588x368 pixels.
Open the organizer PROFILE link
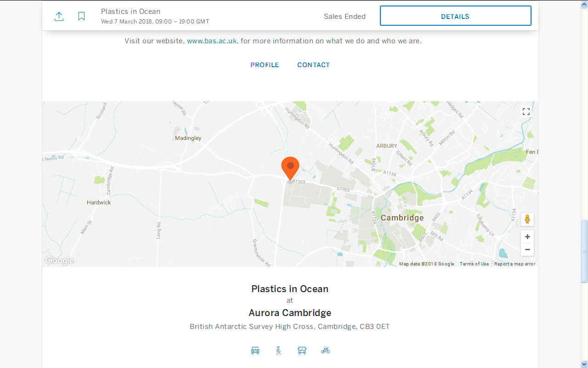point(265,65)
